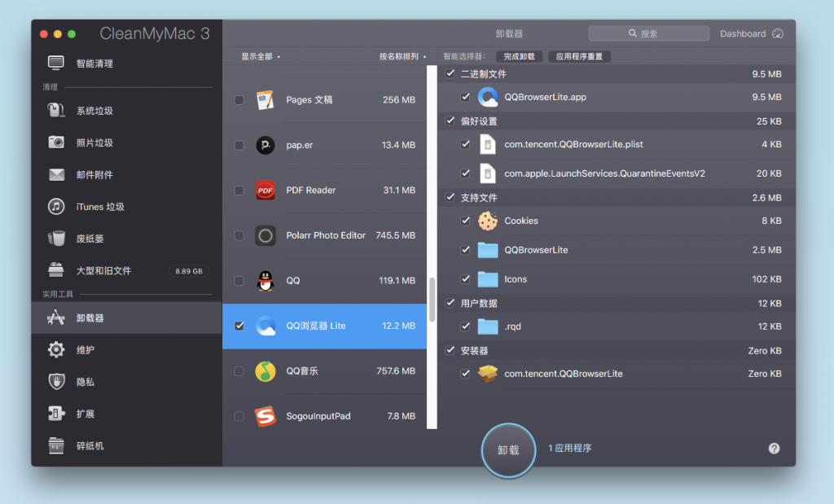Click the 搜索 search field
This screenshot has width=834, height=504.
[x=649, y=33]
